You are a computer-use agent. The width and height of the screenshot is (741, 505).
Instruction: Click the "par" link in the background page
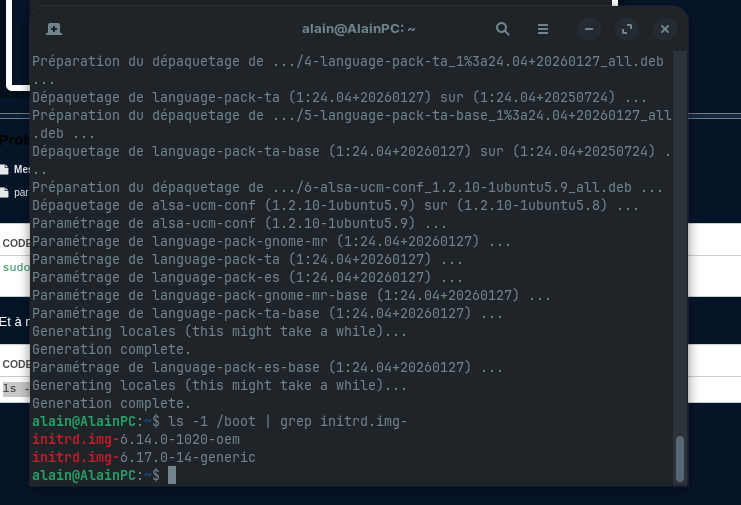(x=21, y=192)
